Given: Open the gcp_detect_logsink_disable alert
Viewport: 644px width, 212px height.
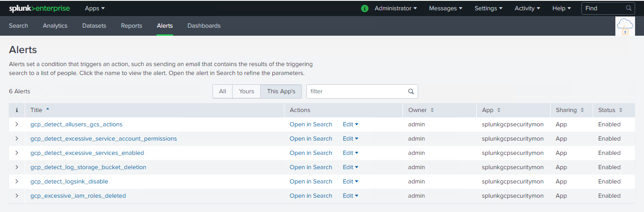Looking at the screenshot, I should tap(69, 182).
